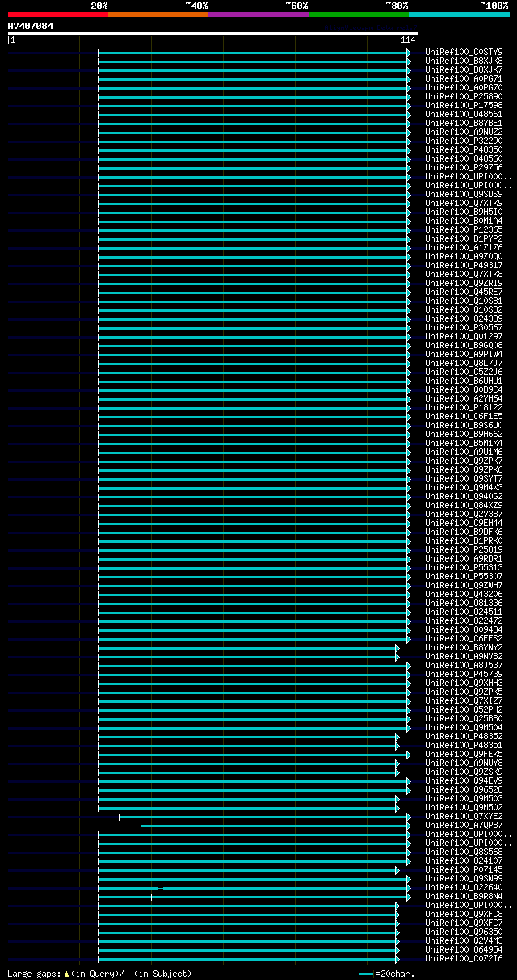Choose UniRef100_B9H662 hit

point(464,434)
